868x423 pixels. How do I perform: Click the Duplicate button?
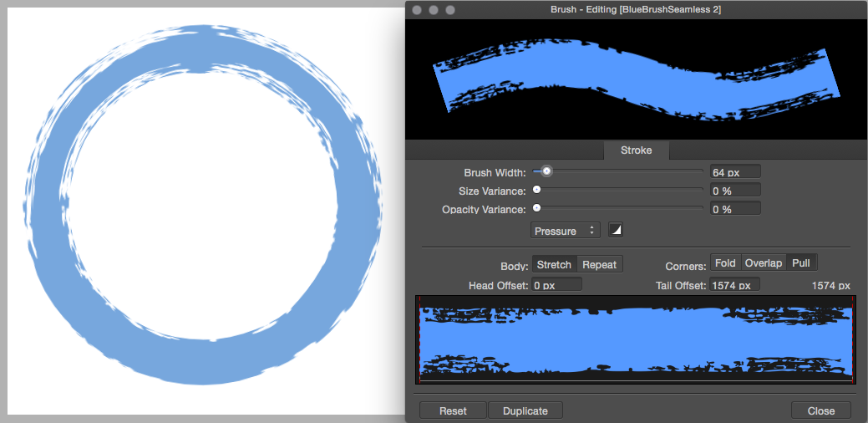pos(525,410)
